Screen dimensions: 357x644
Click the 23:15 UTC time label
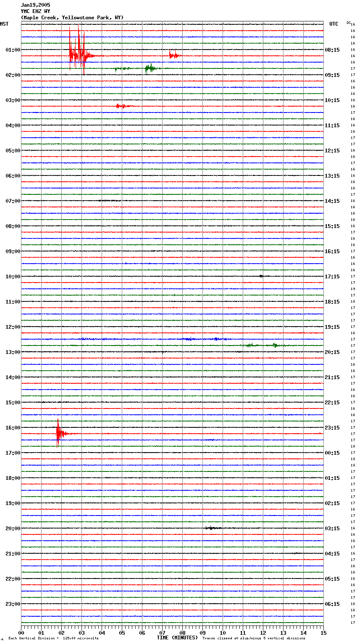click(x=332, y=428)
